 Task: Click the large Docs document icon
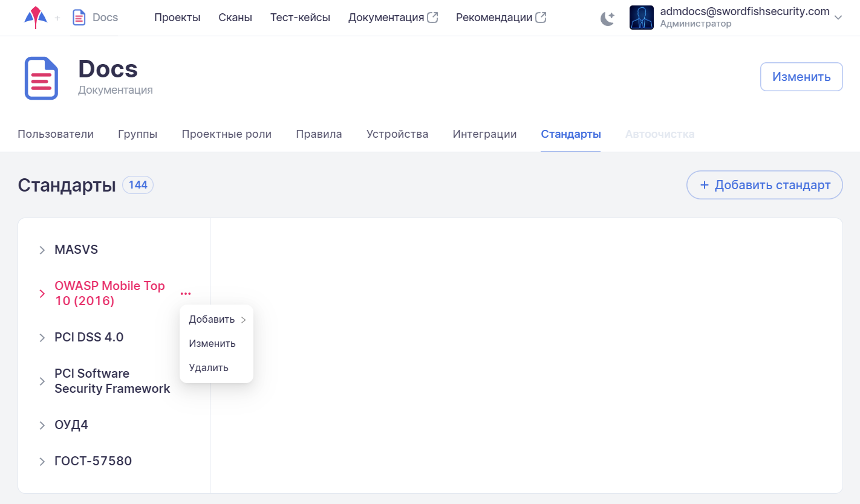click(41, 78)
